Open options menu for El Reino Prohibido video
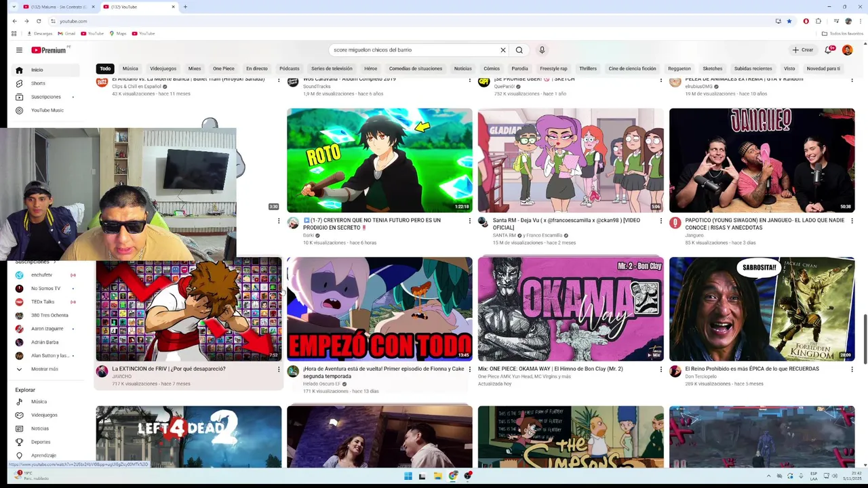The width and height of the screenshot is (868, 488). point(852,369)
